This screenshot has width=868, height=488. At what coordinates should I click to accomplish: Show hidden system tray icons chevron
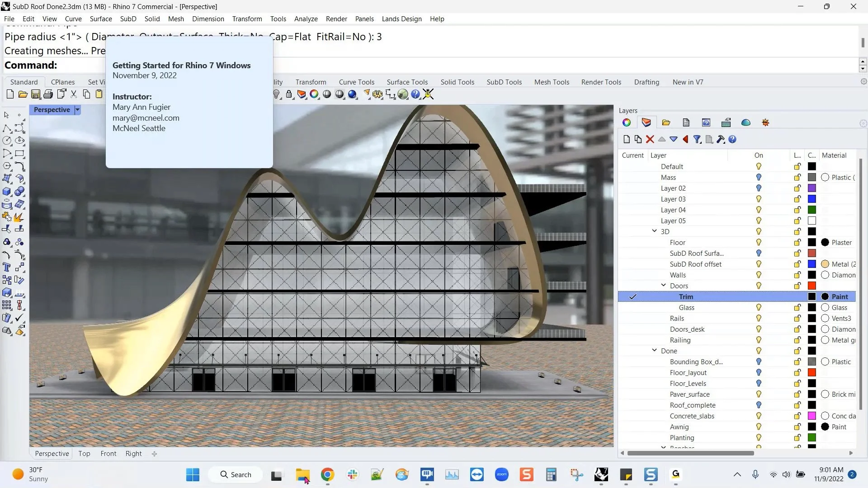tap(737, 474)
